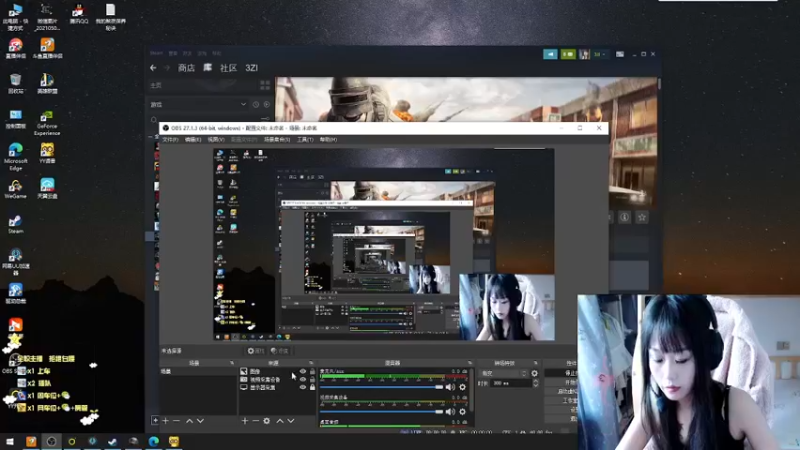Viewport: 800px width, 450px height.
Task: Pop out the Audio Mixer dock
Action: 470,363
